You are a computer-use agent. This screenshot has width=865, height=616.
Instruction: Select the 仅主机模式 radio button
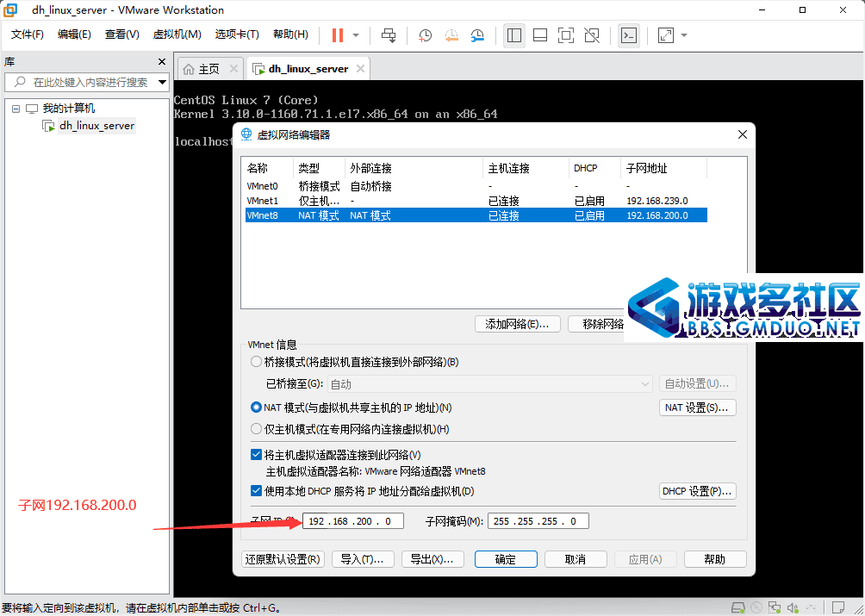pyautogui.click(x=256, y=429)
